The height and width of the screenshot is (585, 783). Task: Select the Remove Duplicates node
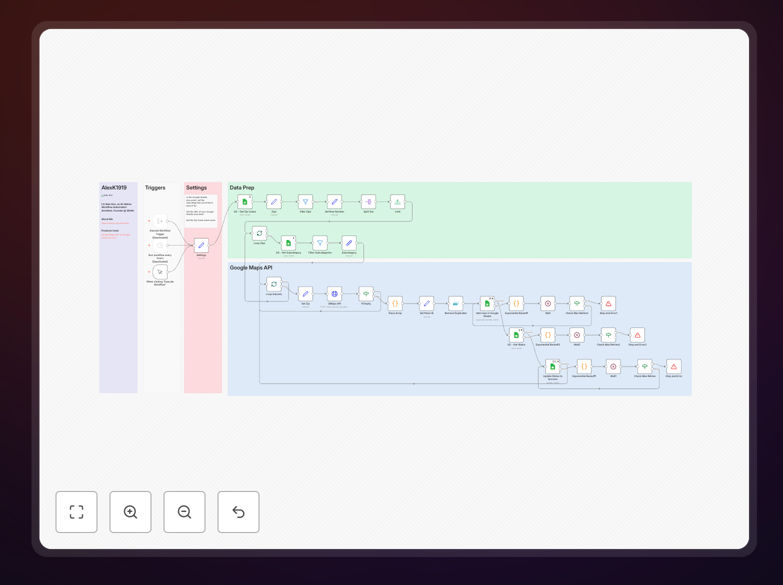click(455, 303)
